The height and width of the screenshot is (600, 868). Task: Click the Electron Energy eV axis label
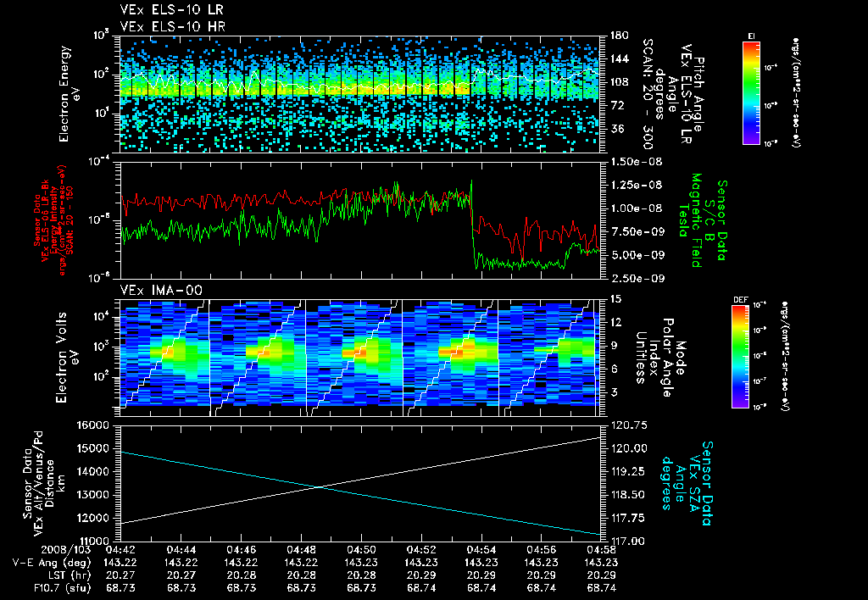[69, 94]
